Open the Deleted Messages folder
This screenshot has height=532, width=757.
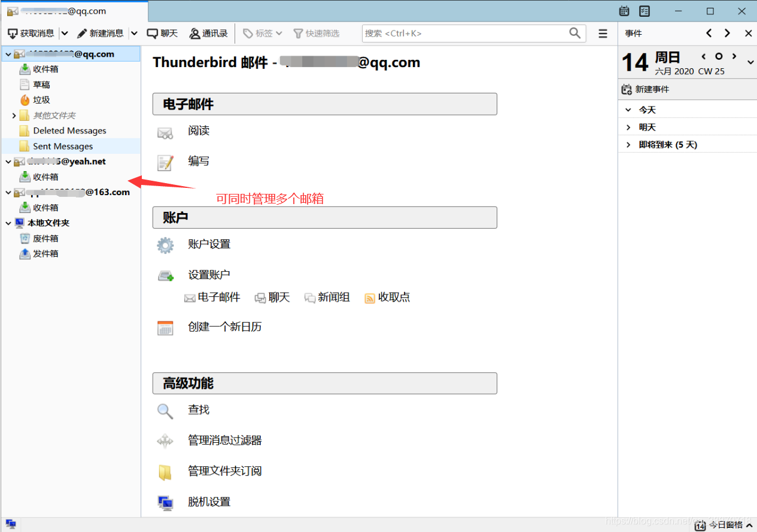[71, 130]
